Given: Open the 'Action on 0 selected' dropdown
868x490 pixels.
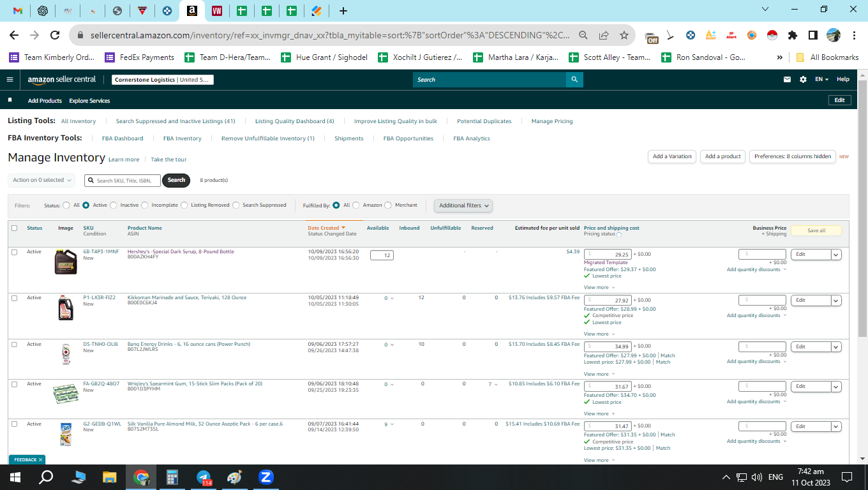Looking at the screenshot, I should pyautogui.click(x=41, y=180).
